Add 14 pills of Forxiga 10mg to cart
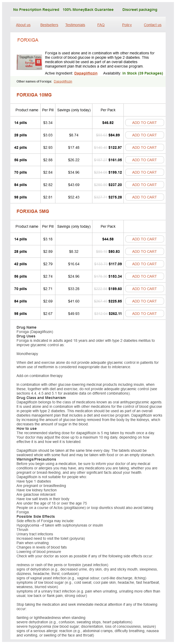 (x=144, y=123)
